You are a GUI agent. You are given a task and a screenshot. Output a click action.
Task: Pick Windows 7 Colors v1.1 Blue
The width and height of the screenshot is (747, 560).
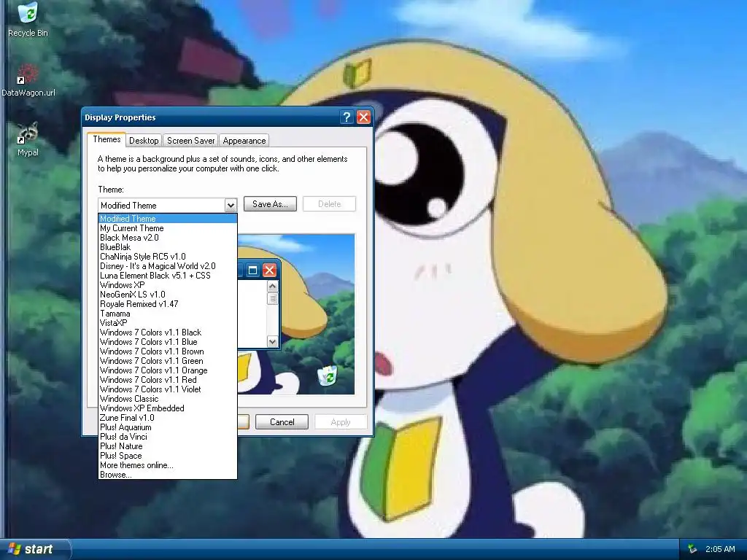[167, 342]
